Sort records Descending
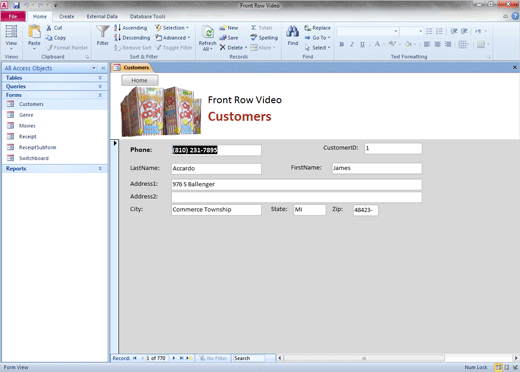Screen dimensions: 520x372 (x=132, y=38)
